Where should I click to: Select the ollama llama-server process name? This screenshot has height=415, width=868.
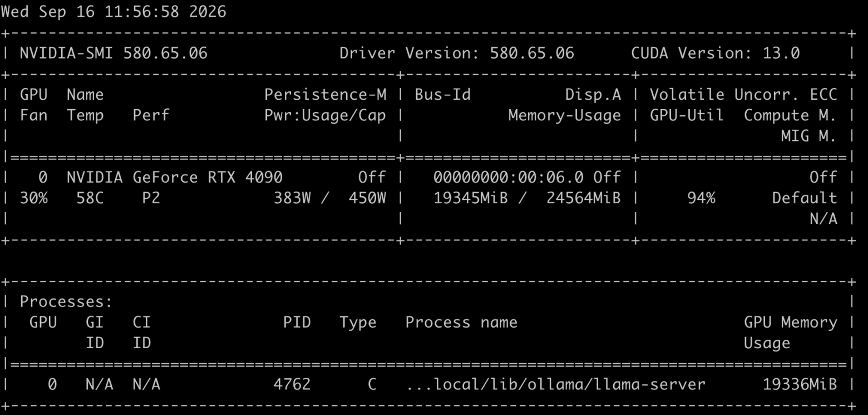(555, 384)
